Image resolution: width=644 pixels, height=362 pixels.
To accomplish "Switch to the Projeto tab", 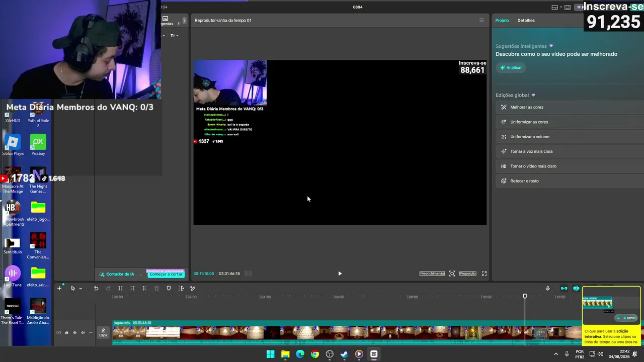I will (502, 20).
